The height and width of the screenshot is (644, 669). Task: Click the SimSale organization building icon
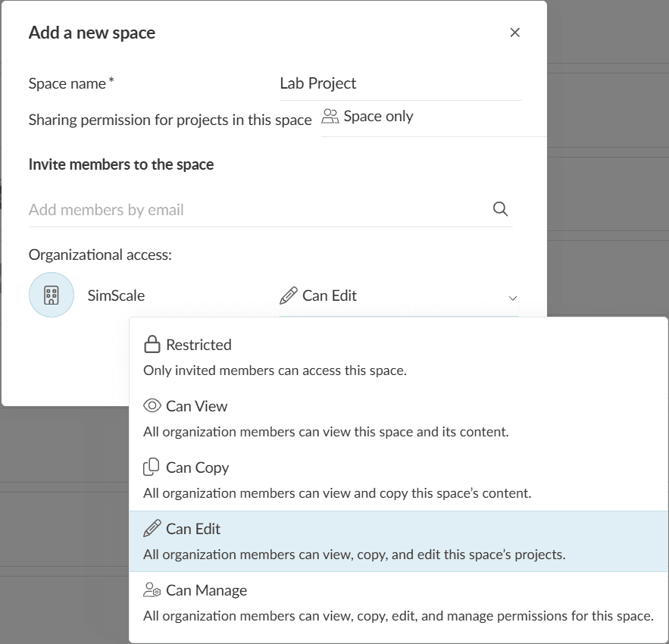tap(52, 295)
